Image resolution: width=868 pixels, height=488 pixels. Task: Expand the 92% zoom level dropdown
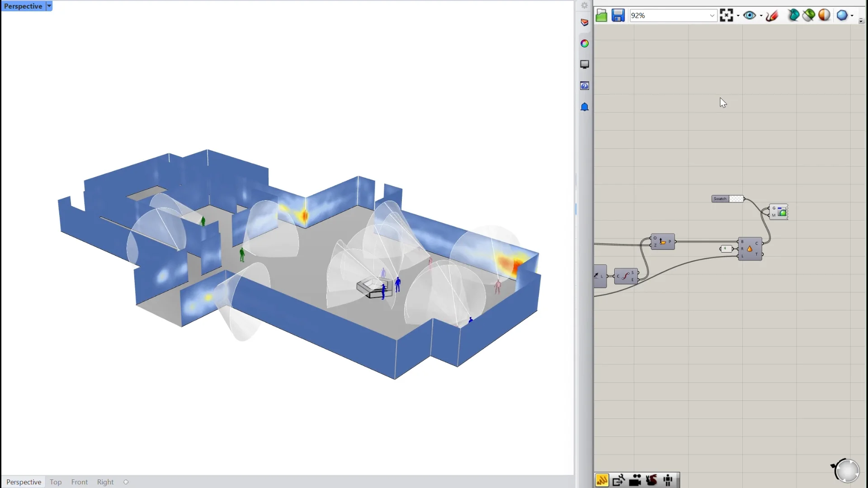pos(712,16)
